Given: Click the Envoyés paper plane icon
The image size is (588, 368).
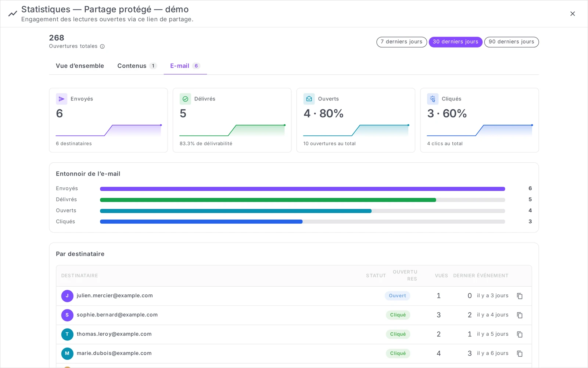Looking at the screenshot, I should click(61, 99).
